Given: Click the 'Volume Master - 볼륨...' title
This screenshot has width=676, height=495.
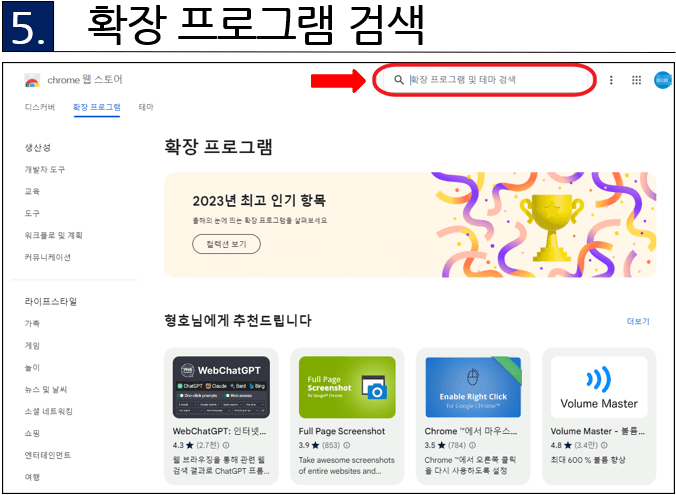Looking at the screenshot, I should 598,431.
